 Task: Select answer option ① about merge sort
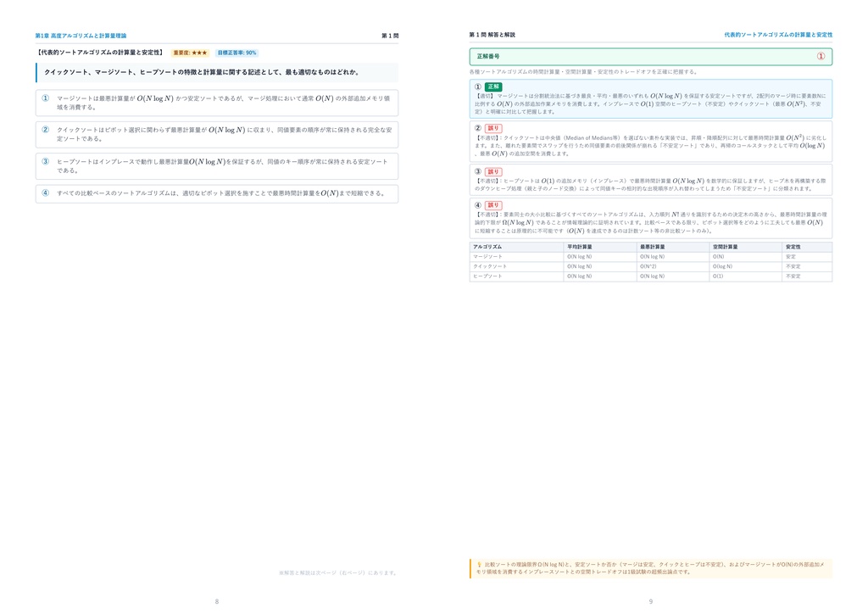coord(216,103)
